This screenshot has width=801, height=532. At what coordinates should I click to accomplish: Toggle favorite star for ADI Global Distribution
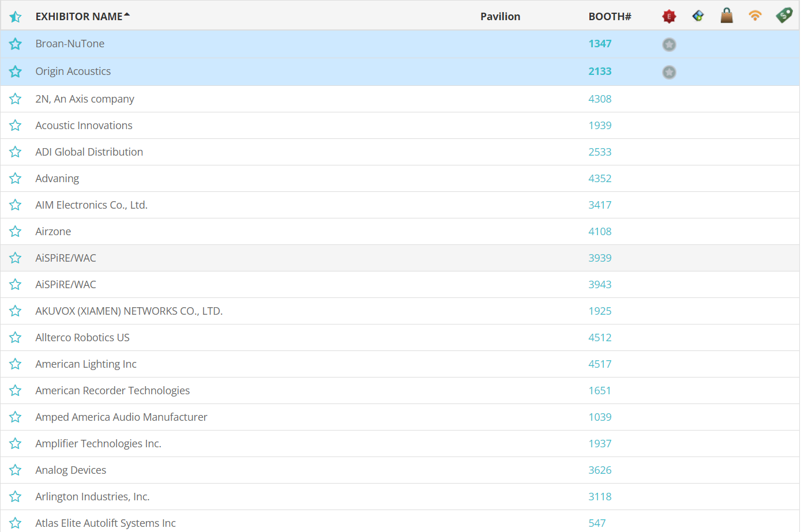point(16,152)
